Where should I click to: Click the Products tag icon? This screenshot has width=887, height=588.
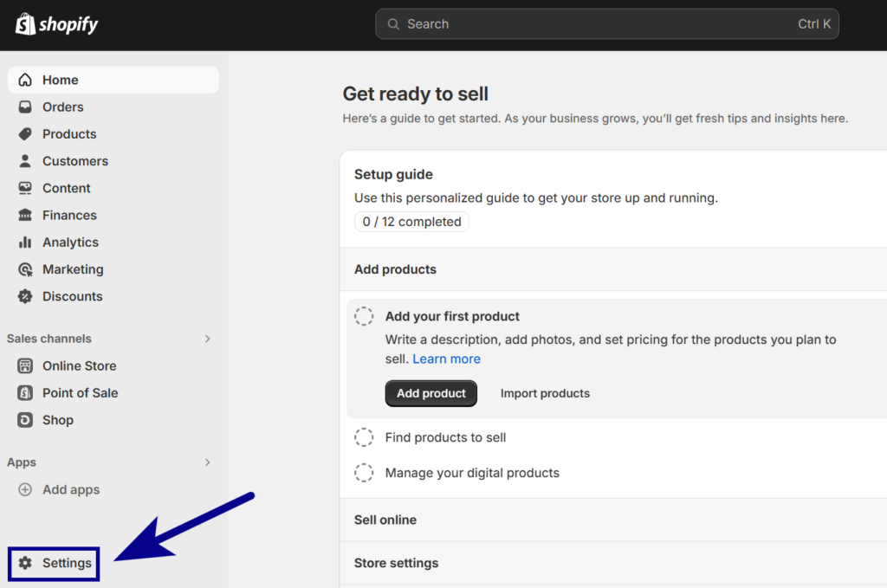click(x=25, y=134)
